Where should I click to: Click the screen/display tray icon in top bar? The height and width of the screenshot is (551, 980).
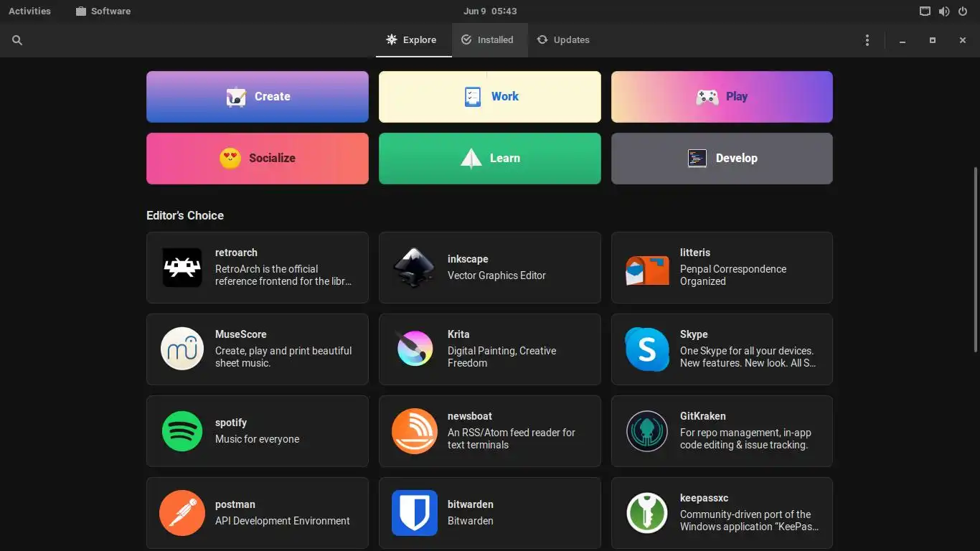pos(925,11)
